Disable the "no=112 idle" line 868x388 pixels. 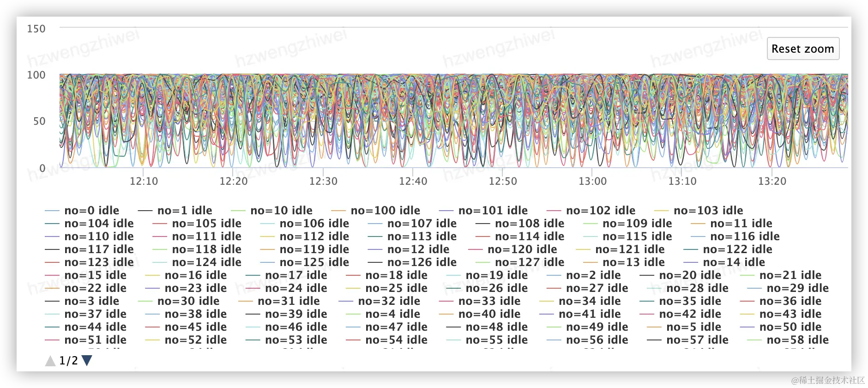click(x=304, y=236)
